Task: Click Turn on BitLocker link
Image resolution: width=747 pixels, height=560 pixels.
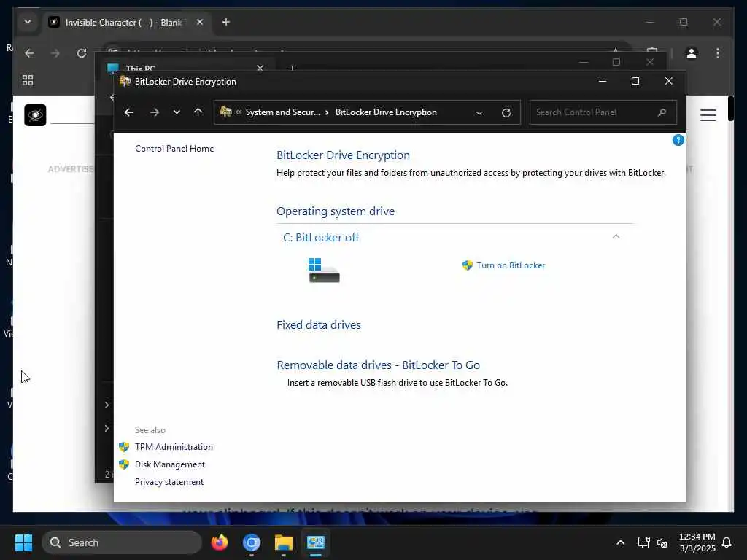Action: [511, 265]
